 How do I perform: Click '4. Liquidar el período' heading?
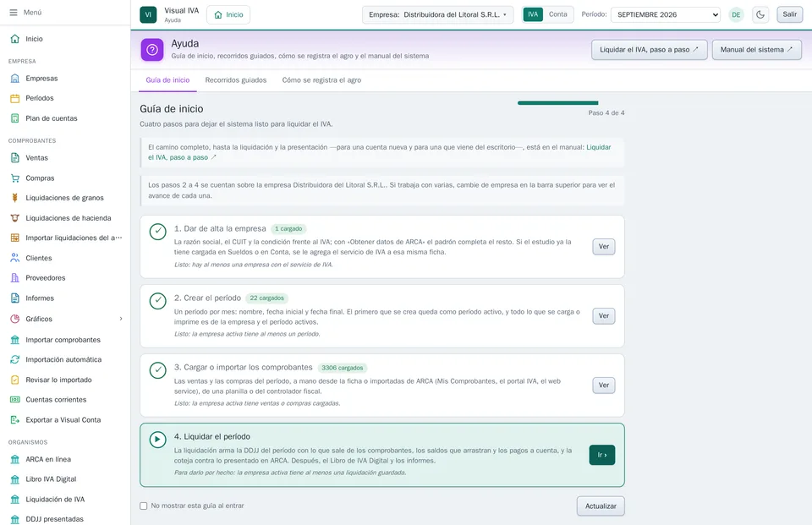(212, 437)
